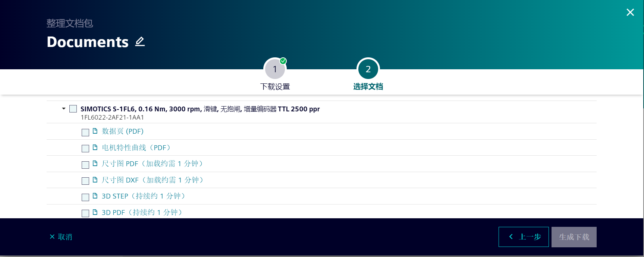Click article number 1FL6022-2AF21-1AA1
Viewport: 644px width, 257px height.
pos(112,117)
